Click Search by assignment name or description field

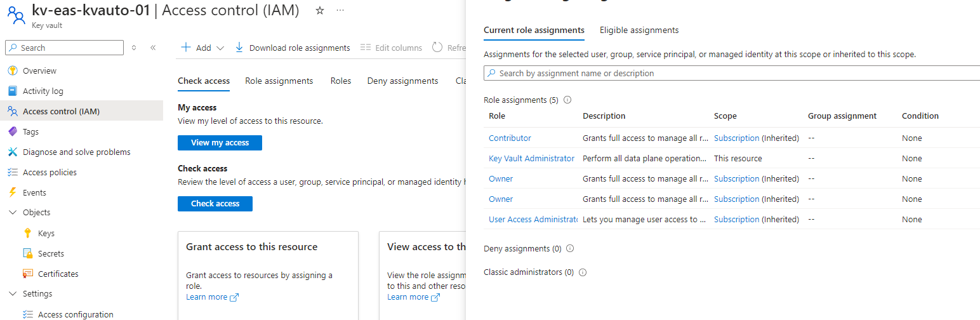(x=732, y=73)
